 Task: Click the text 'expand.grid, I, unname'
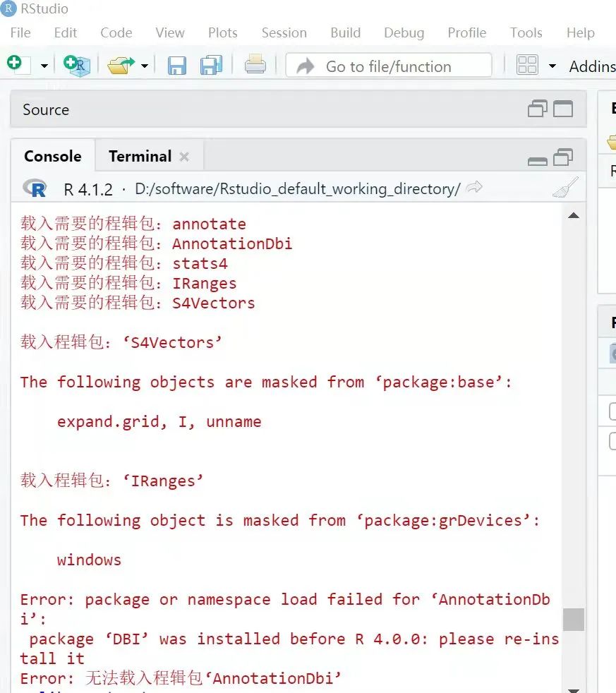[159, 421]
